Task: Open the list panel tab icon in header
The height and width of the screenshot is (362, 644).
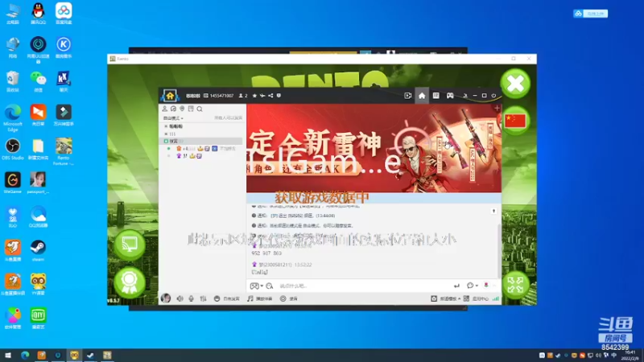Action: pyautogui.click(x=436, y=96)
